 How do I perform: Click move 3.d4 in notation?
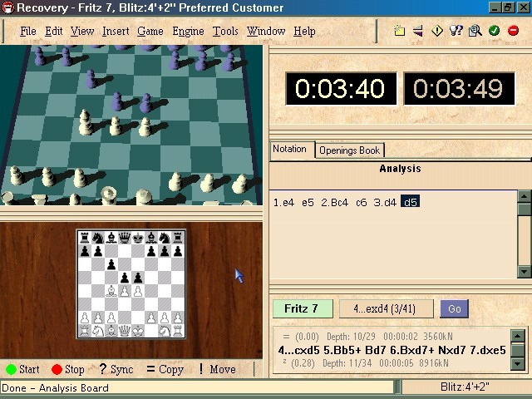385,203
